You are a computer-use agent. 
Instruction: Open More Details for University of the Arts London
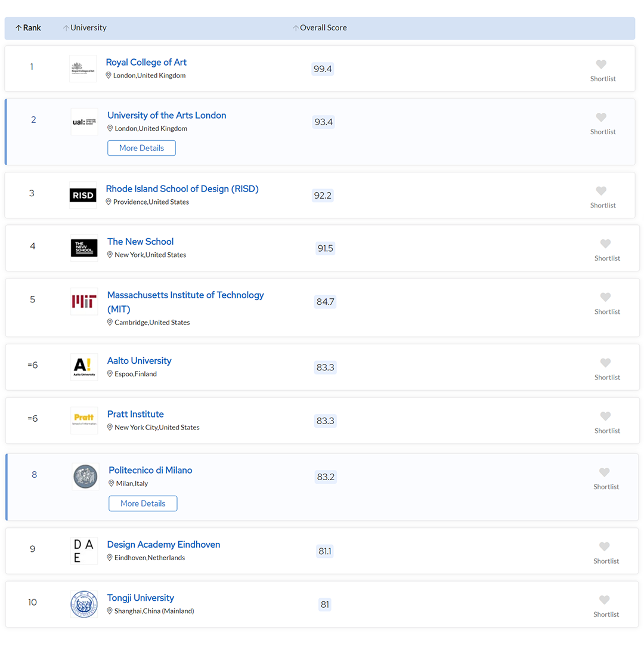click(141, 148)
